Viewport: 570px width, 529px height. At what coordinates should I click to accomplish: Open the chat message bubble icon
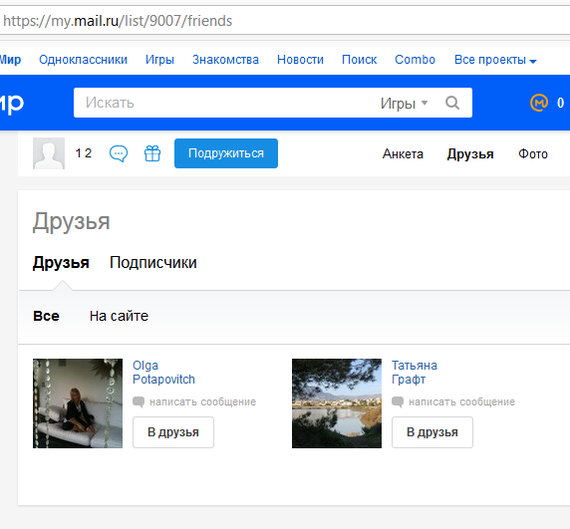119,153
